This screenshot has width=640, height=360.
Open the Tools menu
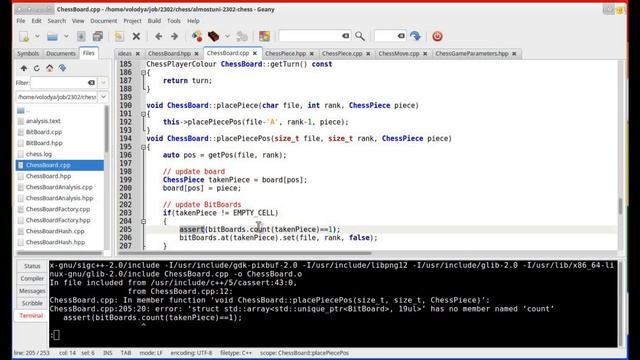[x=173, y=21]
